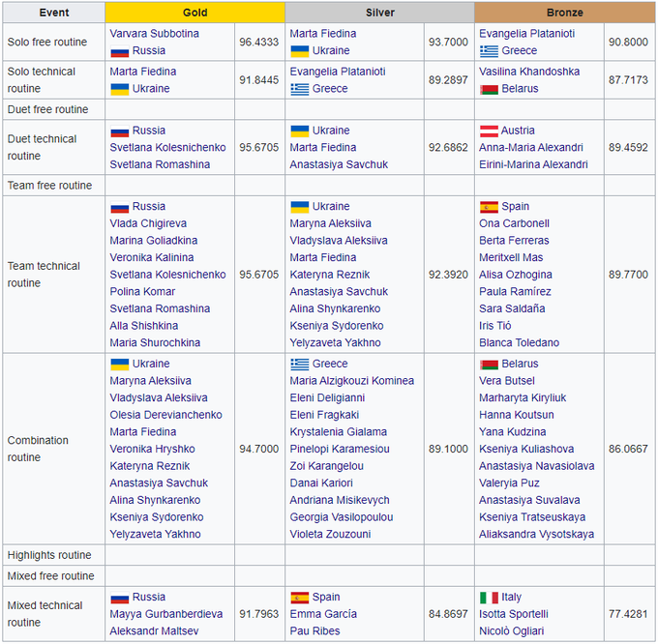Open Ona Carbonell link
This screenshot has height=644, width=658.
[x=514, y=223]
